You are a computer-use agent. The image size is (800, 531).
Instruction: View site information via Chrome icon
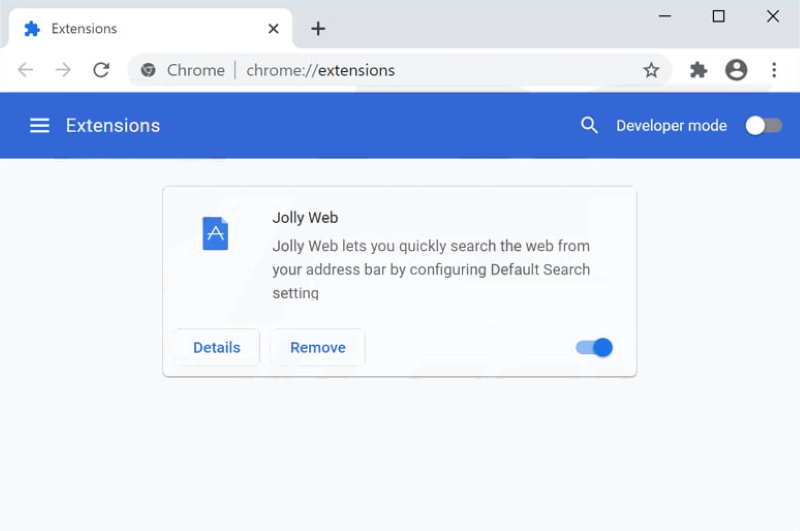[148, 70]
